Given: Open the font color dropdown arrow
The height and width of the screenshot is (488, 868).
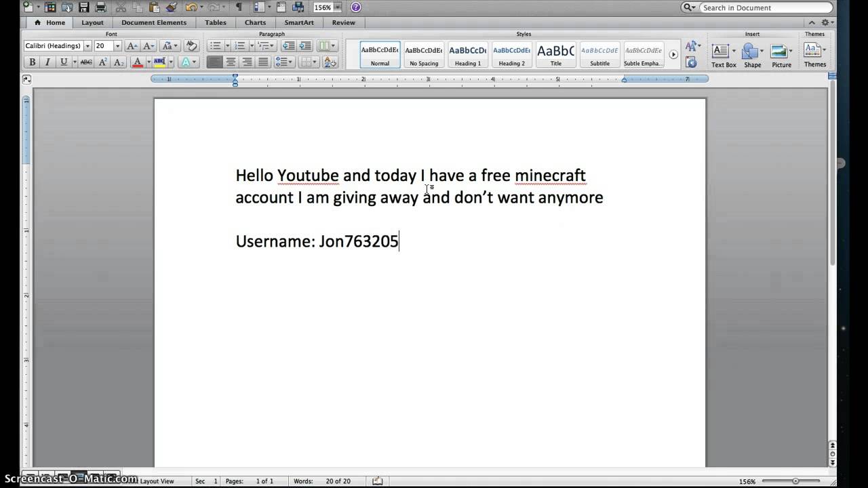Looking at the screenshot, I should [x=148, y=62].
